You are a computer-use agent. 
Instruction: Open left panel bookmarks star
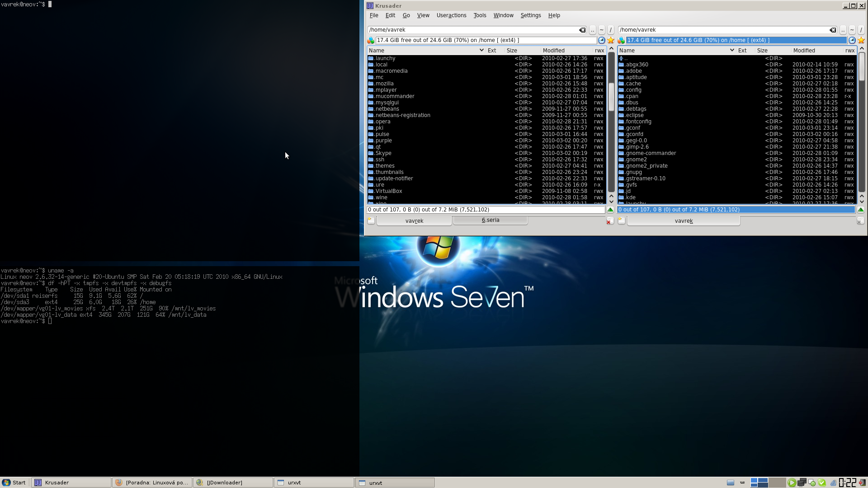click(611, 40)
